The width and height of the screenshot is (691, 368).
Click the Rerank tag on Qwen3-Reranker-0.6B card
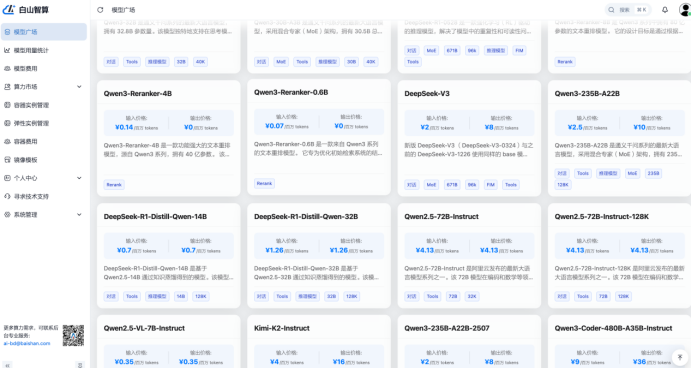tap(264, 183)
